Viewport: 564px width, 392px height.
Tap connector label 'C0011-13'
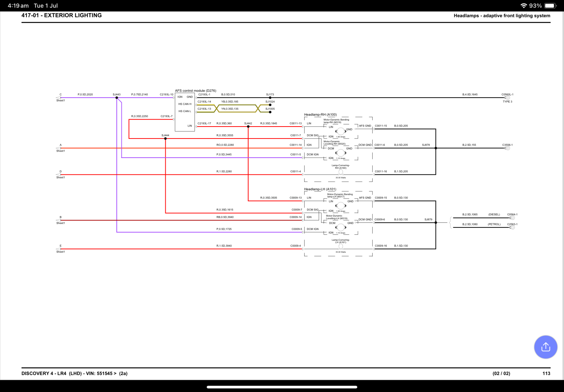296,123
